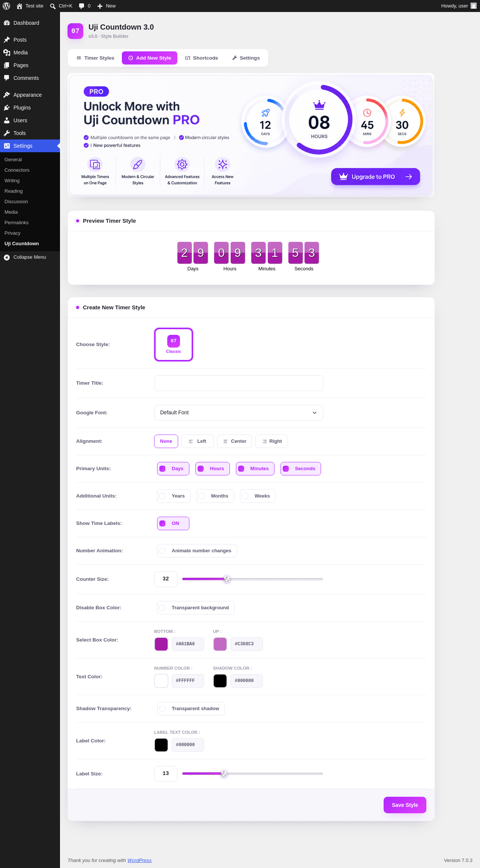Click the Settings sliders icon in sidebar
480x868 pixels.
(7, 146)
